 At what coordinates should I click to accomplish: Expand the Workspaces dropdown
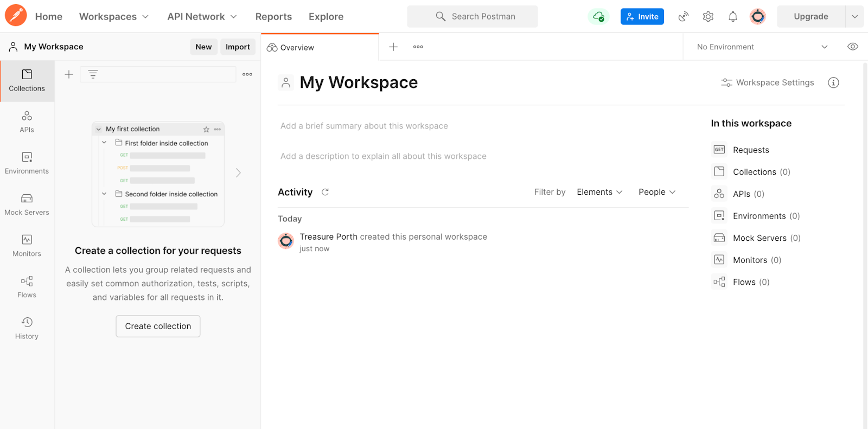[114, 16]
